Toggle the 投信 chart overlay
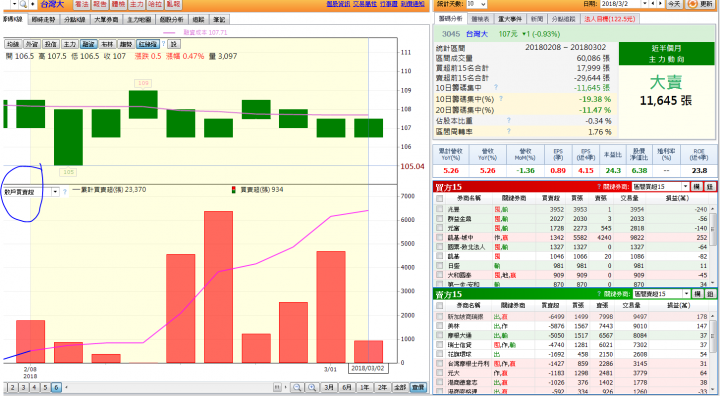Viewport: 720px width, 396px height. pyautogui.click(x=51, y=44)
